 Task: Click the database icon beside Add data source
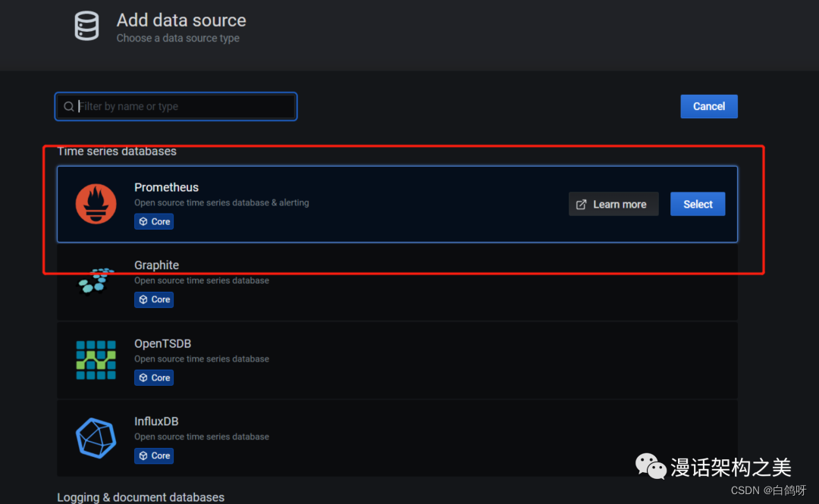pos(86,26)
